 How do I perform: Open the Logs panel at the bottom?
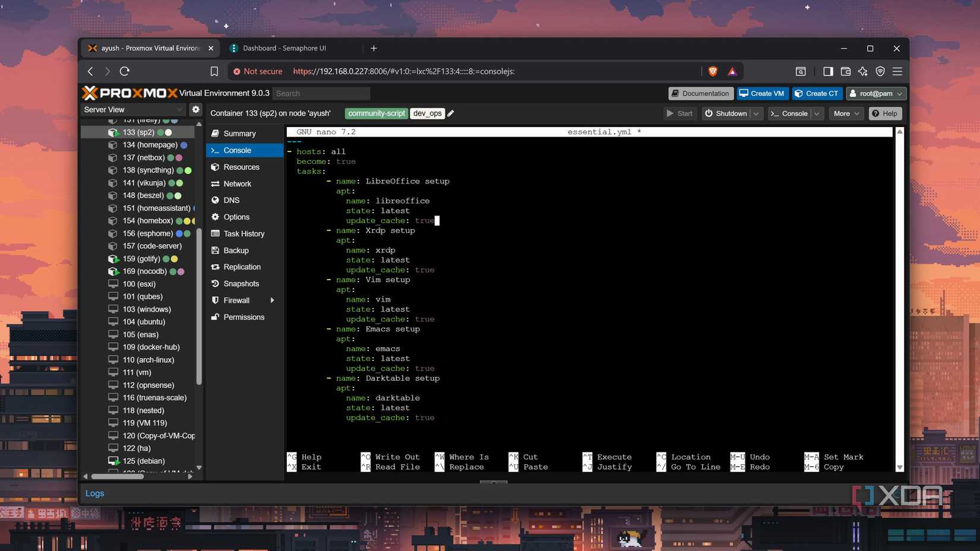tap(94, 493)
